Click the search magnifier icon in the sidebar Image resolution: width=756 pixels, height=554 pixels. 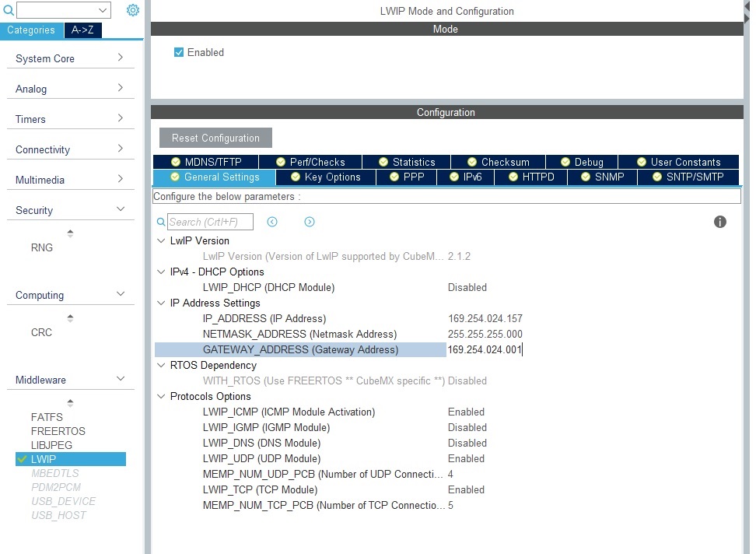(9, 10)
